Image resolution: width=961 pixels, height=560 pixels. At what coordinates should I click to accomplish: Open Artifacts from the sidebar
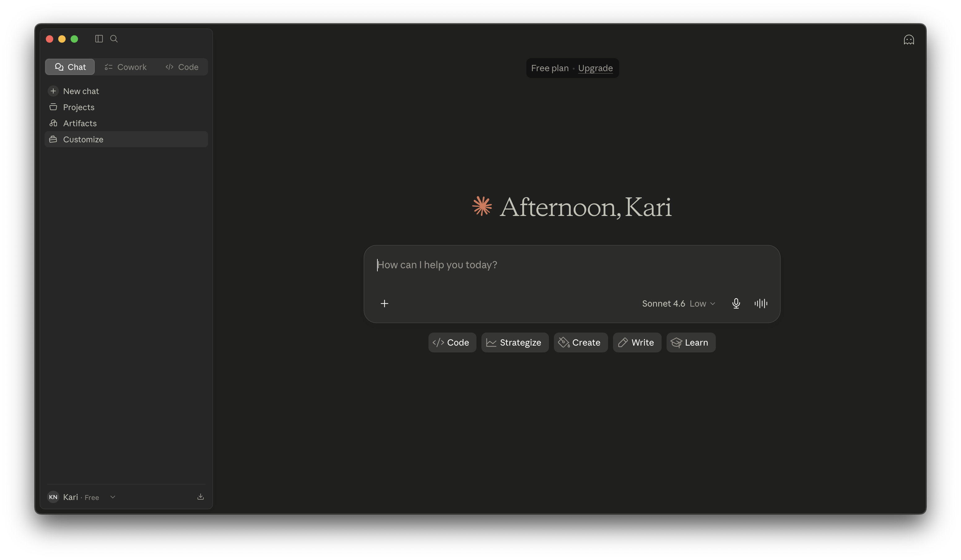[126, 123]
